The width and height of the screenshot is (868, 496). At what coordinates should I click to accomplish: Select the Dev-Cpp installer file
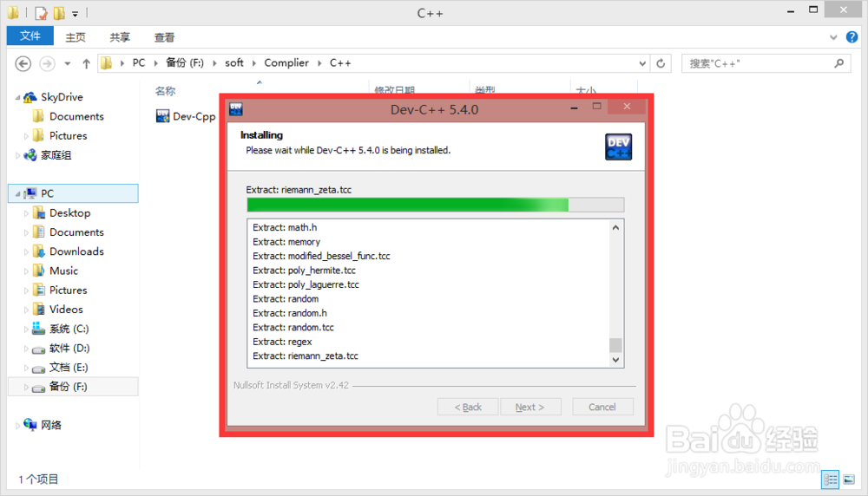pos(186,116)
